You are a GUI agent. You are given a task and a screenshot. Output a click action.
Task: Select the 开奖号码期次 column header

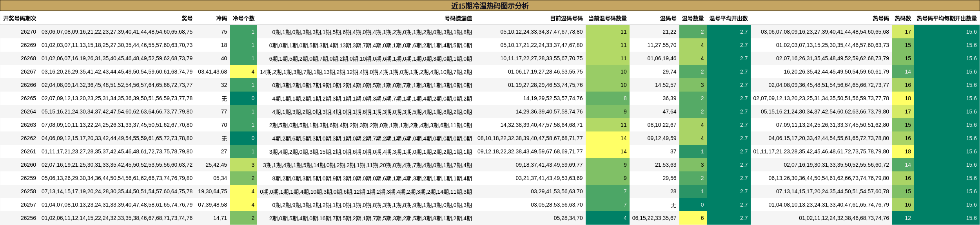pyautogui.click(x=20, y=18)
